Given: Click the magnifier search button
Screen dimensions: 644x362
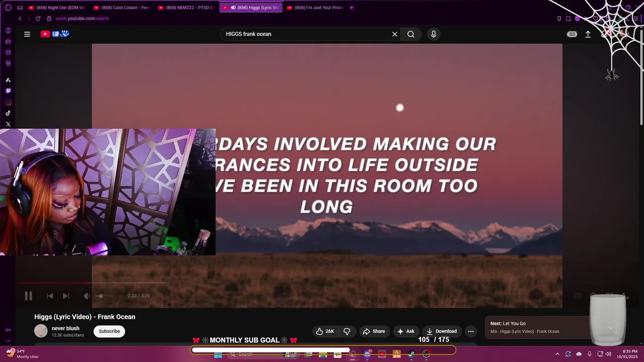Looking at the screenshot, I should click(411, 34).
